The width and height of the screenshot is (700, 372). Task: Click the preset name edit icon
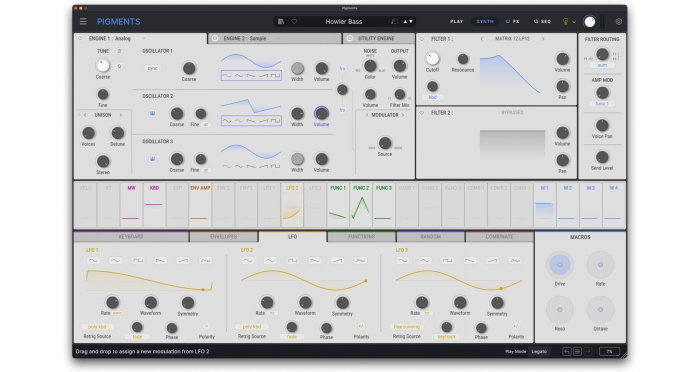[394, 21]
